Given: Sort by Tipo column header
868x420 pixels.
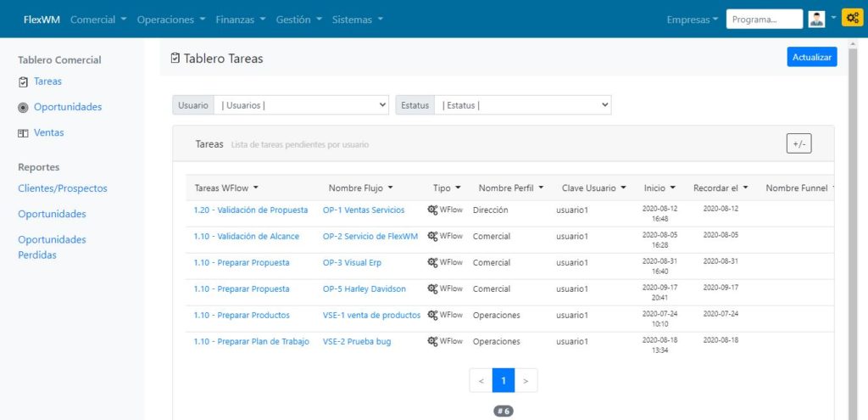Looking at the screenshot, I should 447,188.
